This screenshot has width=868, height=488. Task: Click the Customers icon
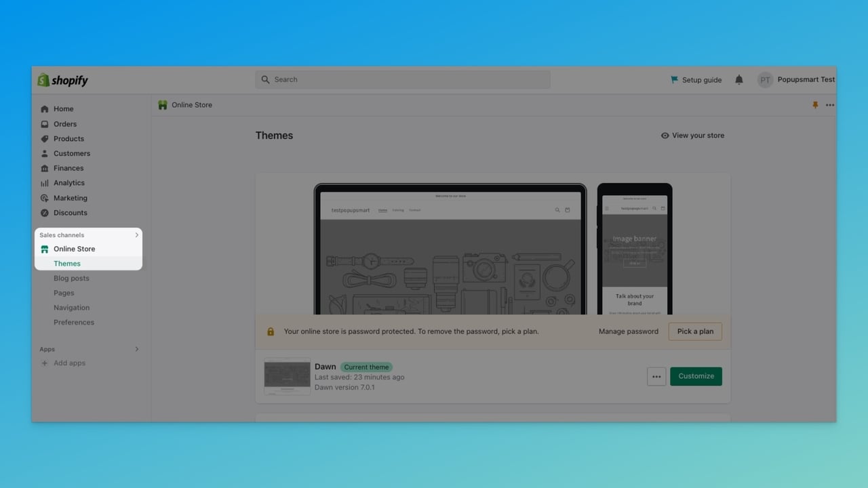point(44,153)
